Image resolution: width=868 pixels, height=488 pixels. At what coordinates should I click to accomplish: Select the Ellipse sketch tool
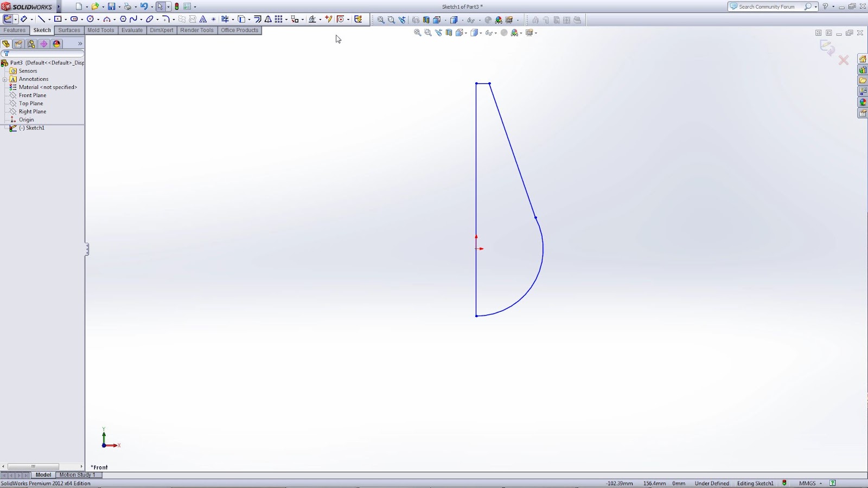point(149,20)
